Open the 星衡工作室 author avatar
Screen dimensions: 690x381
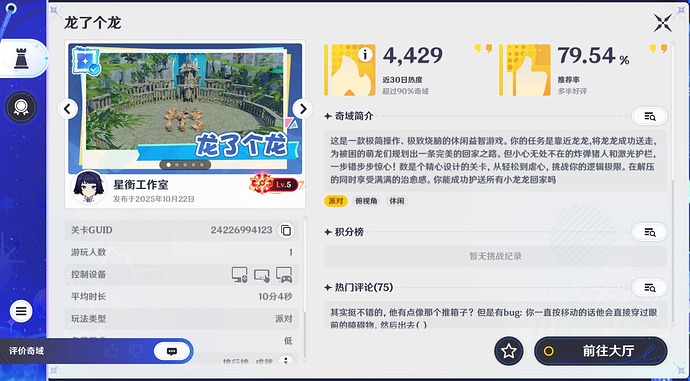[x=88, y=188]
